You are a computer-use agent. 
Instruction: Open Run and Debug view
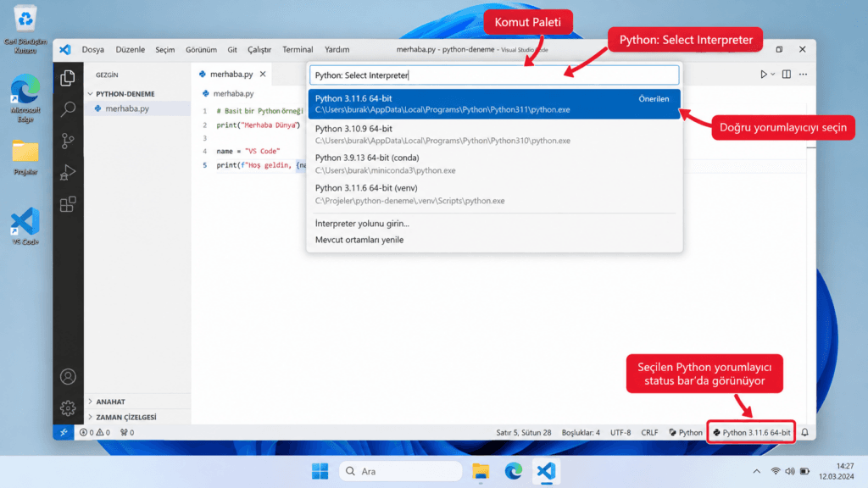(x=68, y=173)
